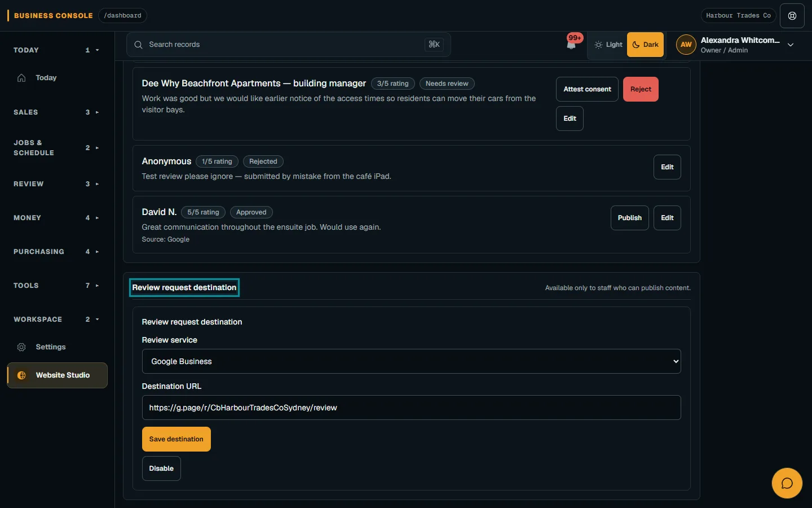The width and height of the screenshot is (812, 508).
Task: Click the AW user avatar
Action: (x=686, y=45)
